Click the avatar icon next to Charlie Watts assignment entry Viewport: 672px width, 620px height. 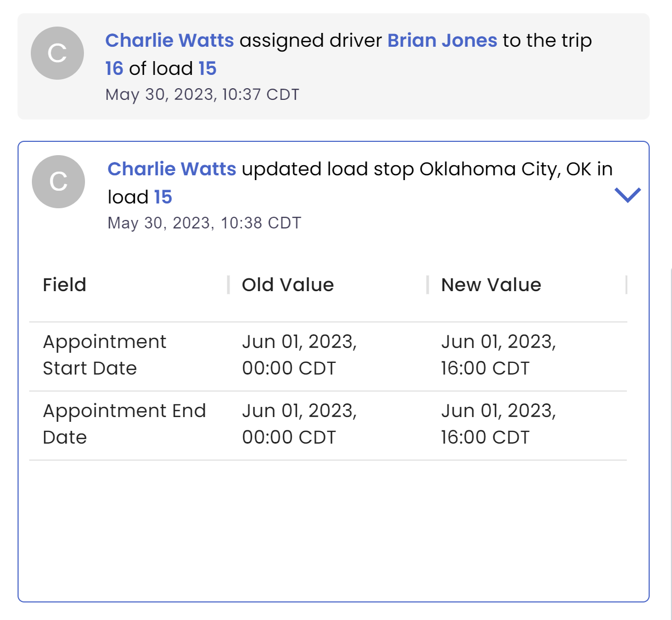pos(57,53)
